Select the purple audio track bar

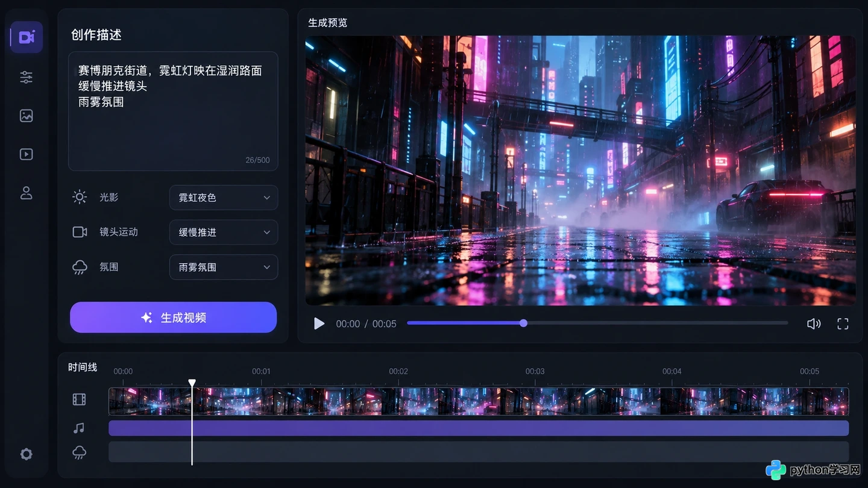pos(479,428)
